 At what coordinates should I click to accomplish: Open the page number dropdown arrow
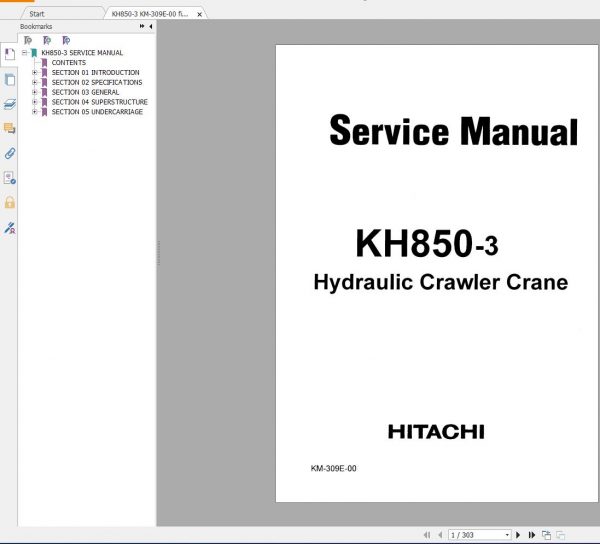(507, 535)
